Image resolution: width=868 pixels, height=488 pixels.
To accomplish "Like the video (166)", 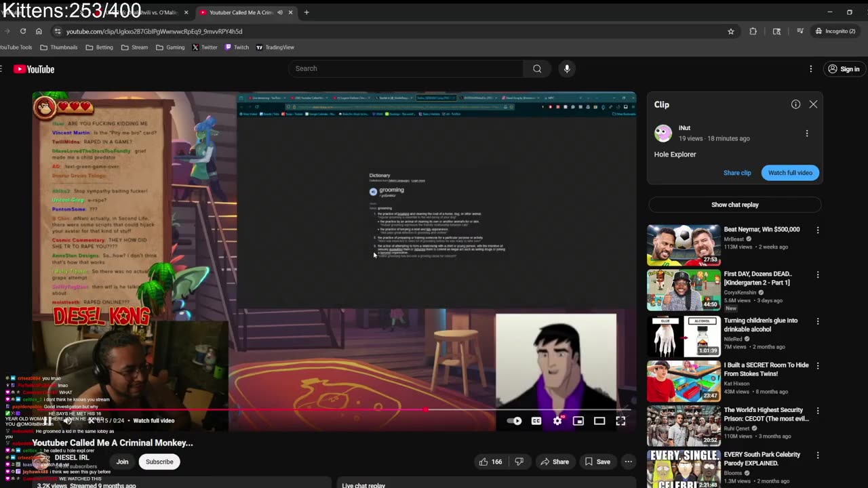I will 490,462.
